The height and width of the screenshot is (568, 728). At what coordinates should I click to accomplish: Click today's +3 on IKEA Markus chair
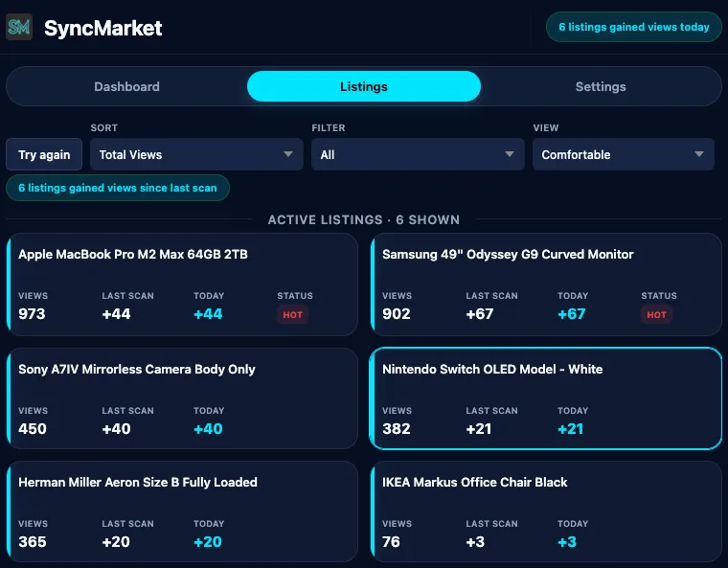[567, 541]
